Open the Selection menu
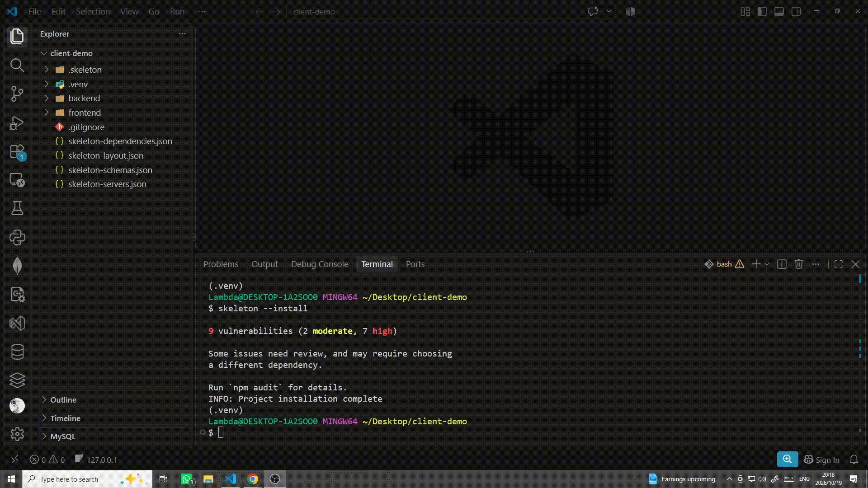868x488 pixels. coord(93,11)
